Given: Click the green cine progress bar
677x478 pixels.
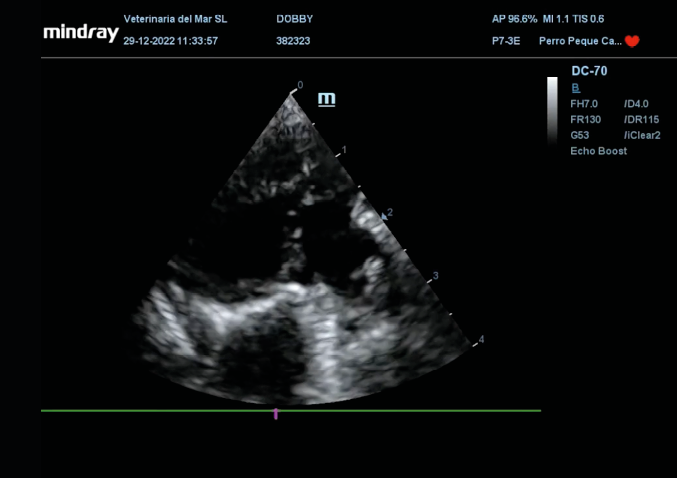Looking at the screenshot, I should (x=291, y=411).
